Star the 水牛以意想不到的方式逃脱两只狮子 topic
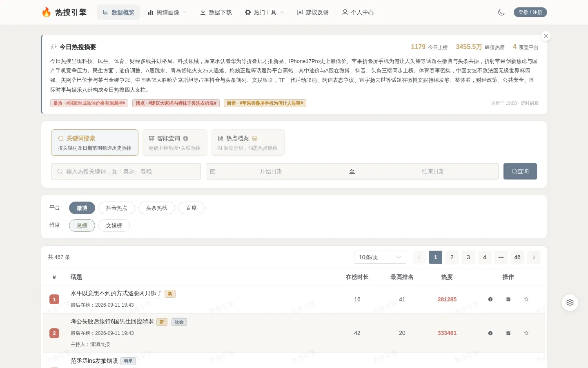Image resolution: width=588 pixels, height=368 pixels. click(526, 299)
